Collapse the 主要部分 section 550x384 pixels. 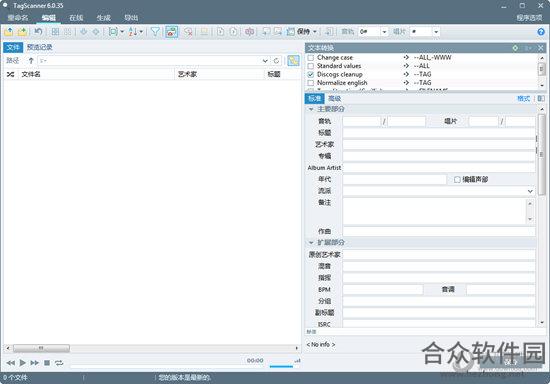point(311,109)
